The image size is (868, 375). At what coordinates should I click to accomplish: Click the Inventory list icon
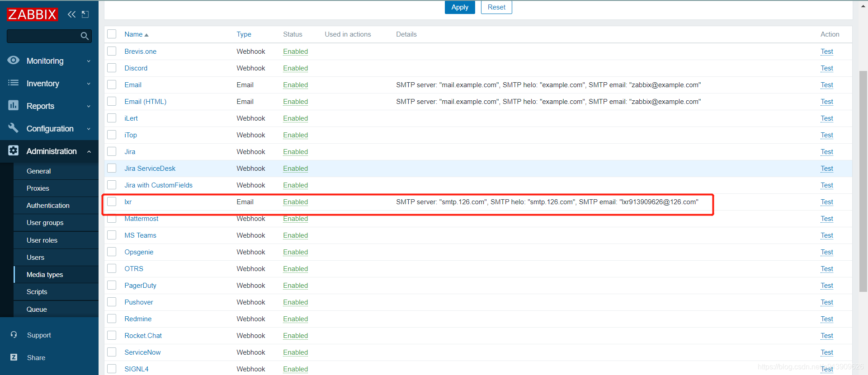point(14,83)
